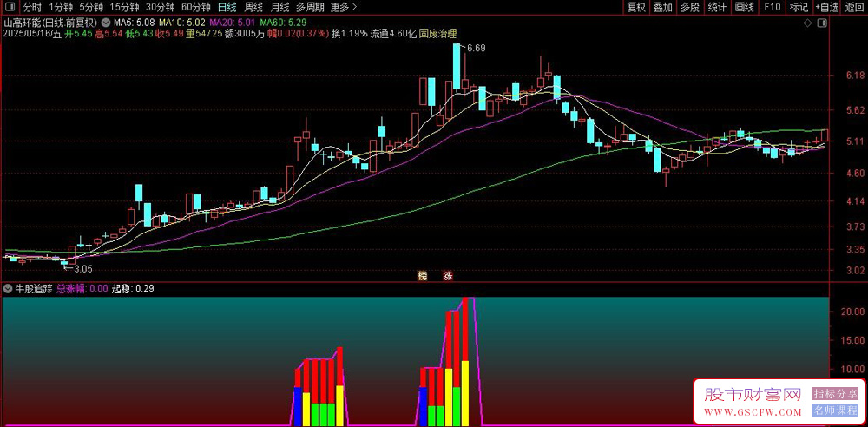Open the 多股 multi-stock view

coord(690,7)
